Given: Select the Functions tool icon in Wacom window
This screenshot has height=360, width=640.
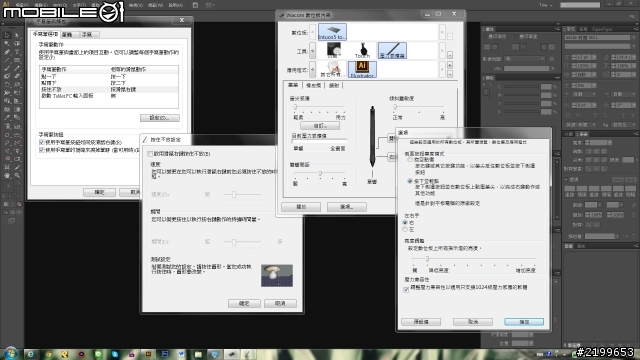Looking at the screenshot, I should tap(333, 51).
